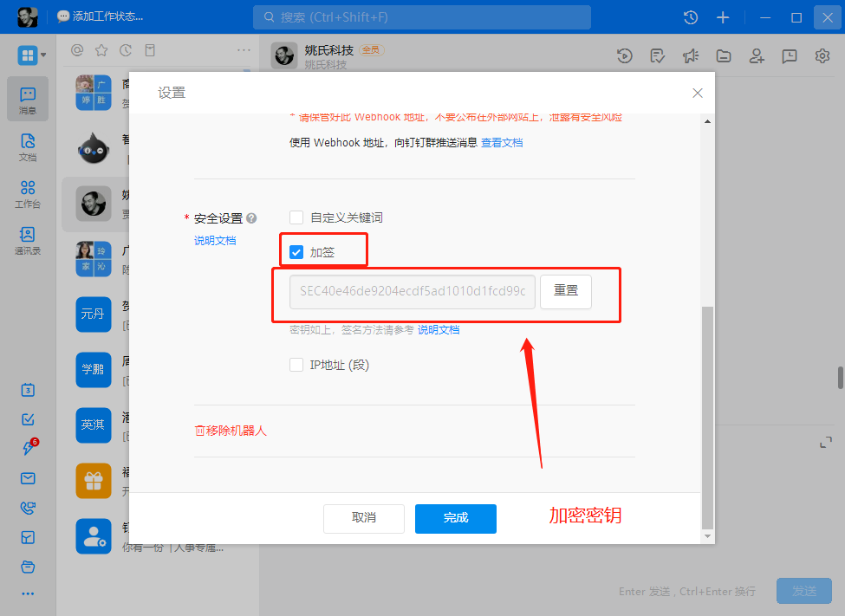
Task: Open the 学鹏 conversation in chat list
Action: point(94,370)
